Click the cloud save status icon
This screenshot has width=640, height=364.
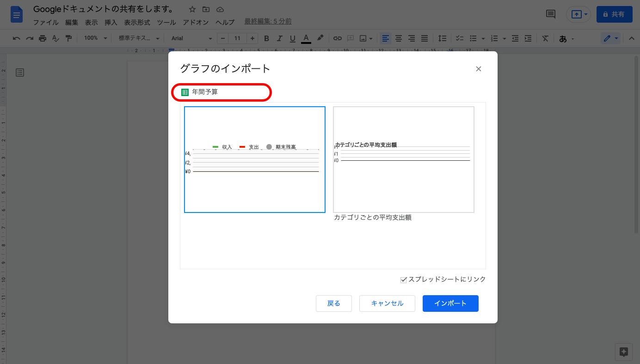point(220,9)
